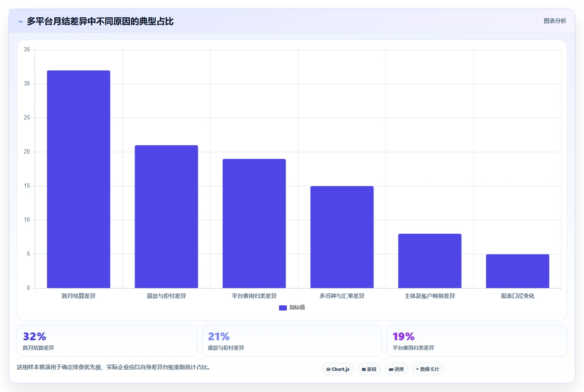Click the icon in the 表格 tag

pos(364,370)
